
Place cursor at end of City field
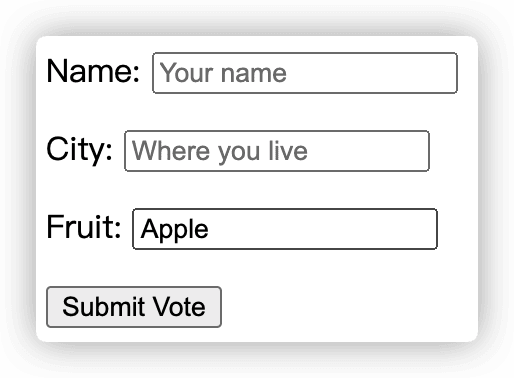419,151
